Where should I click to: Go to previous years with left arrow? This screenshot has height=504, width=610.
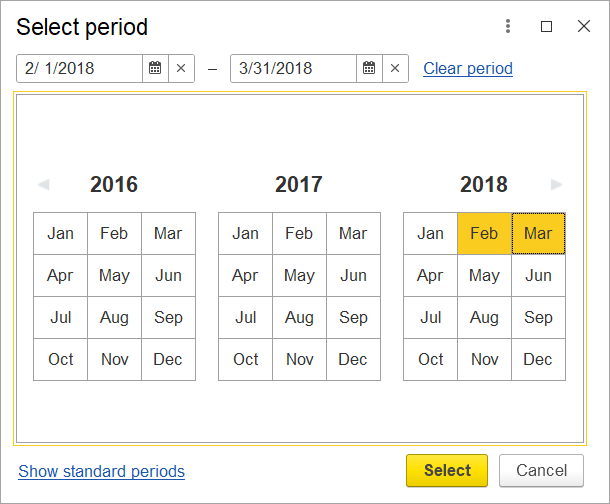click(44, 184)
